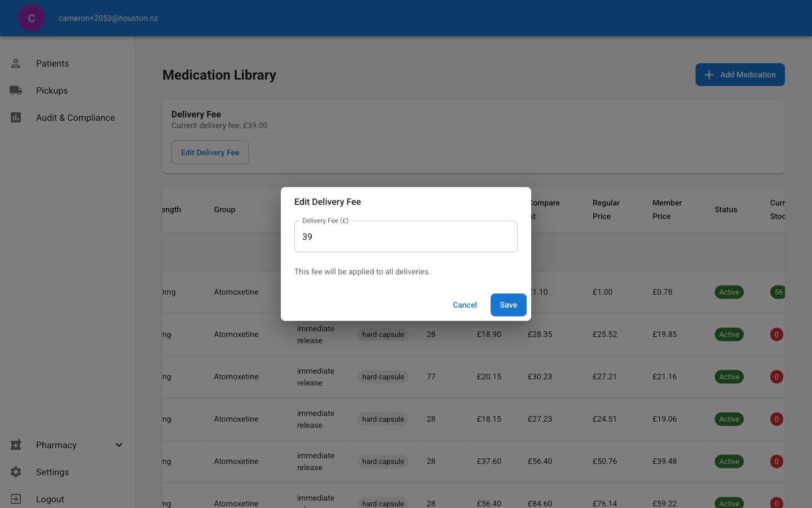Screen dimensions: 812x508
Task: Click the Logout icon
Action: (16, 499)
